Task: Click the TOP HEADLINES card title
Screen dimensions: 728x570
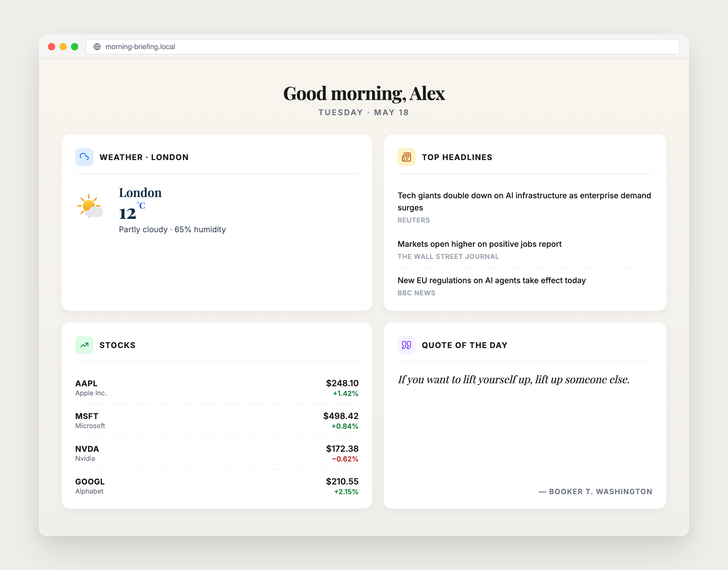Action: 457,157
